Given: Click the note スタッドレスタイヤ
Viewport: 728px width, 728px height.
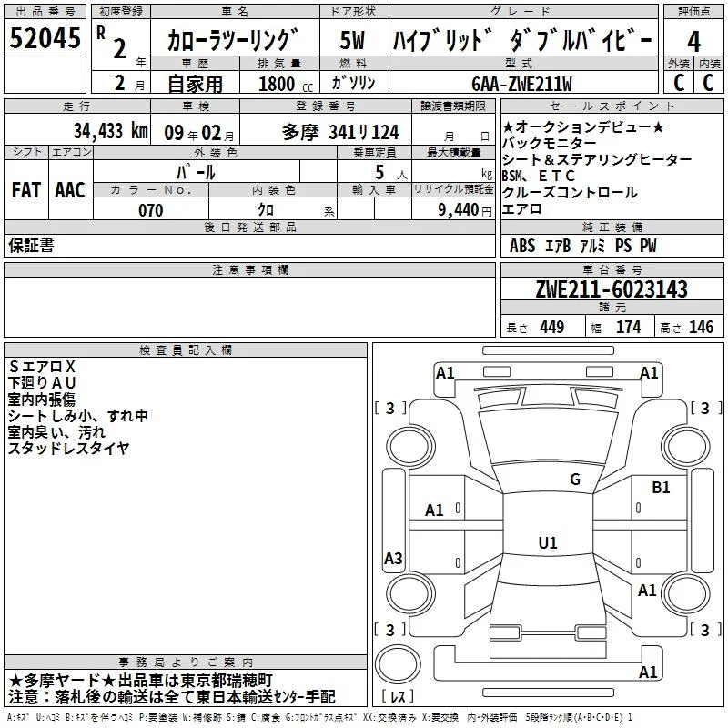Looking at the screenshot, I should 69,449.
